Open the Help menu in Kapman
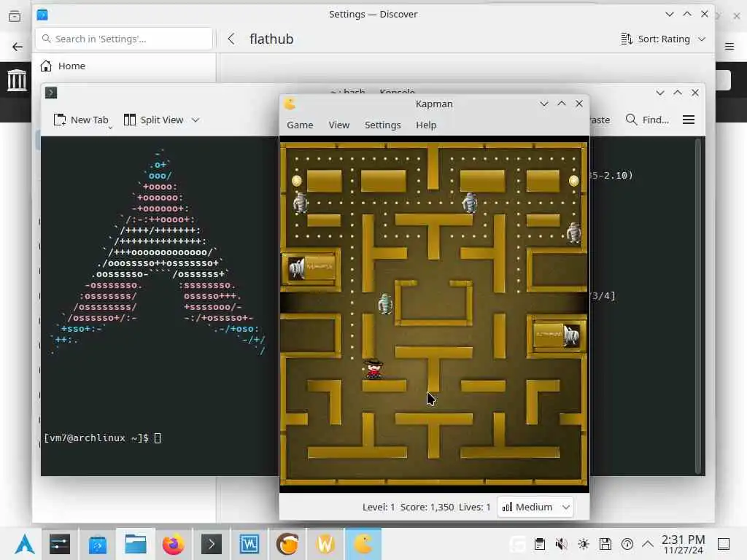The width and height of the screenshot is (747, 560). point(426,125)
